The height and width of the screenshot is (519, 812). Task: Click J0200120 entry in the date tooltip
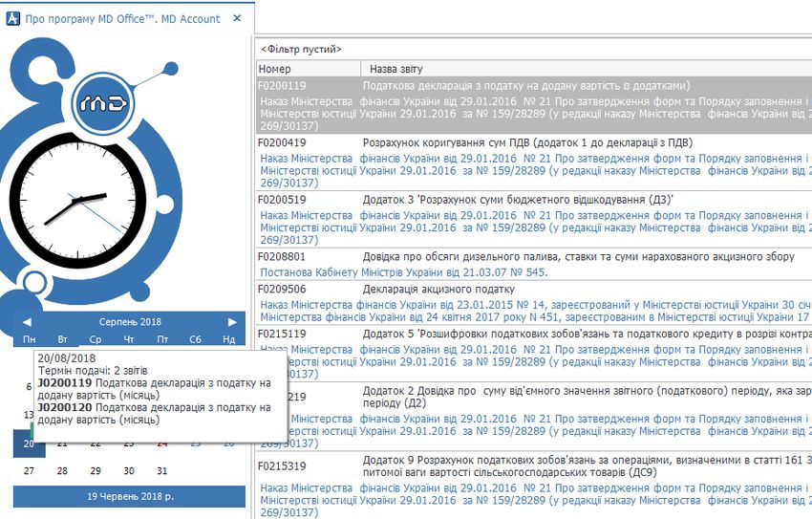[x=154, y=413]
